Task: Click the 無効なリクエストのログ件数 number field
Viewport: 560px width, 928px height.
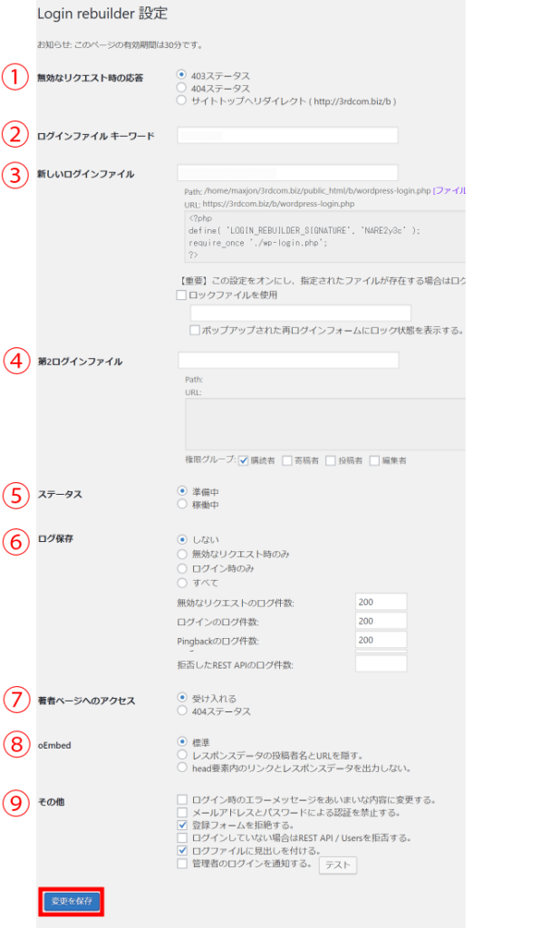Action: tap(381, 602)
